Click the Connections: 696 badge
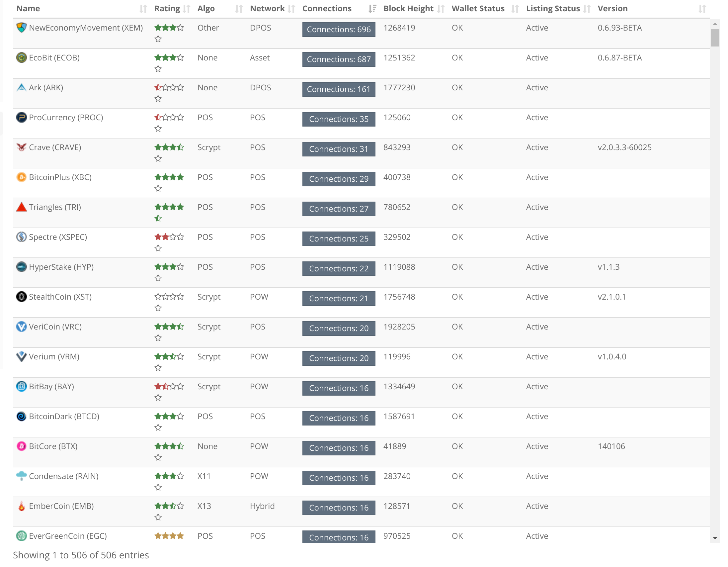This screenshot has height=567, width=728. coord(339,29)
